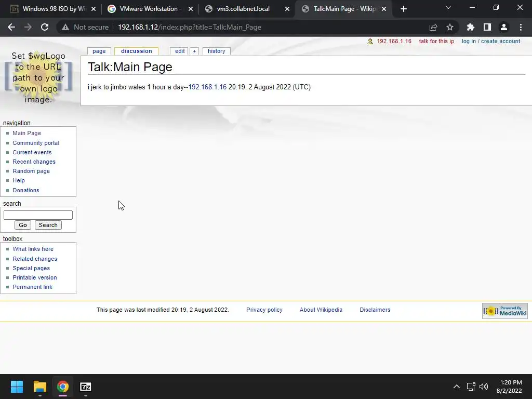Click the Go button
The width and height of the screenshot is (532, 399).
[23, 225]
